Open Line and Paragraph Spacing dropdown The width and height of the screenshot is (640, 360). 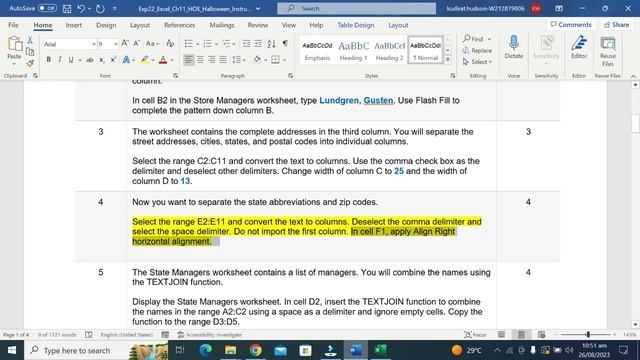point(238,60)
